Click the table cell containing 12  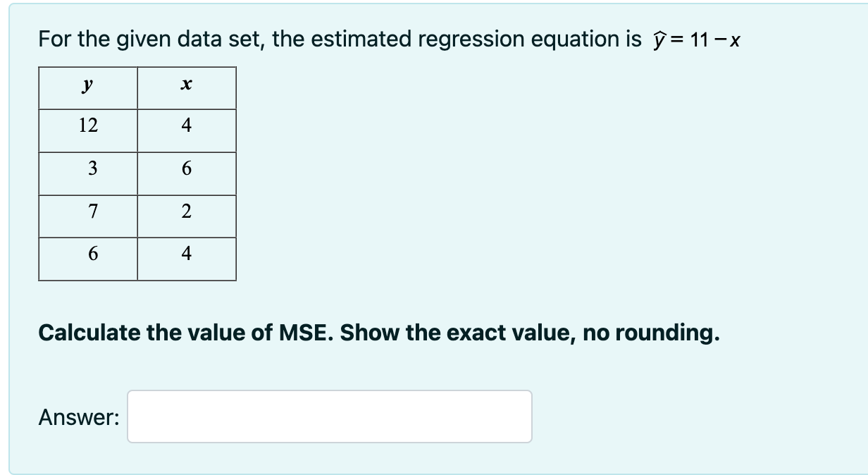tap(88, 130)
